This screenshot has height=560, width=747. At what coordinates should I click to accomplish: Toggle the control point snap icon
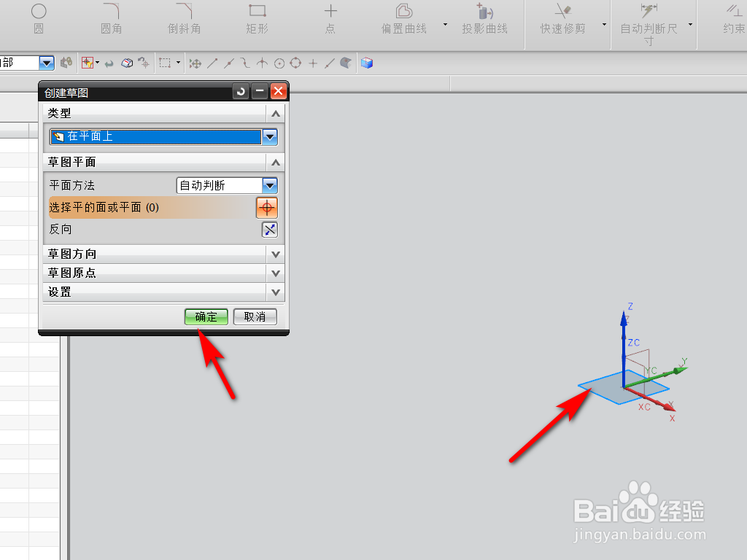245,63
